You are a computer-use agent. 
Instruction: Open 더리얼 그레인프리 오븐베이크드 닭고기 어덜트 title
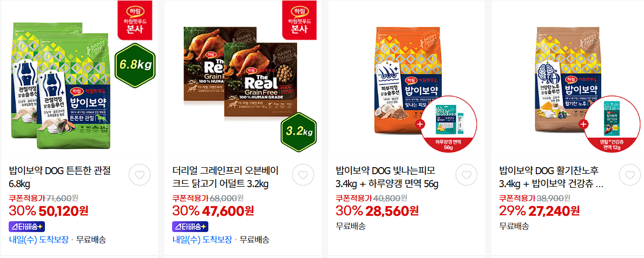point(226,177)
